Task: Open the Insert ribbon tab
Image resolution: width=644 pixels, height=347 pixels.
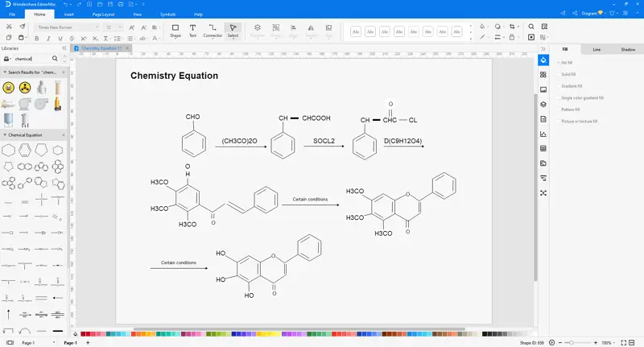Action: tap(69, 14)
